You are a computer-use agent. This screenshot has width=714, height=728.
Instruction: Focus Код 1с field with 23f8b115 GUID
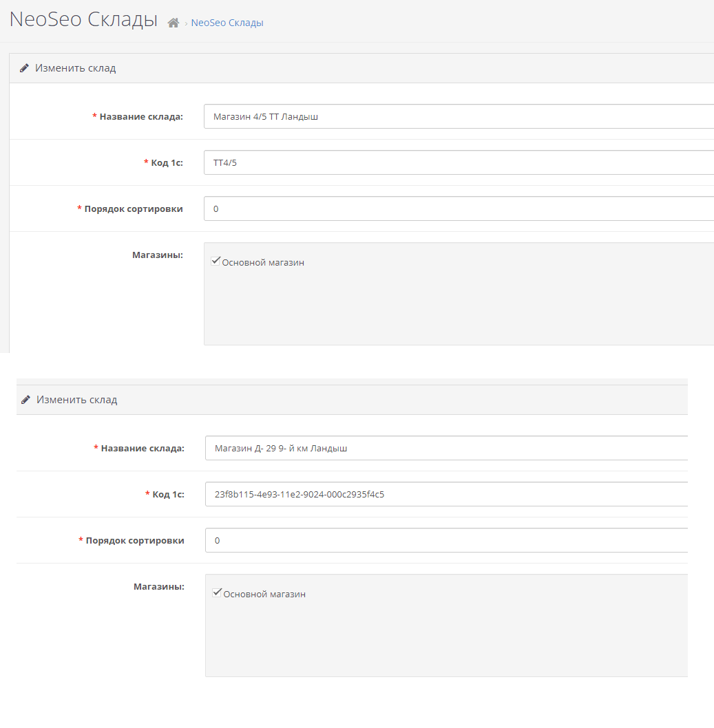tap(446, 494)
